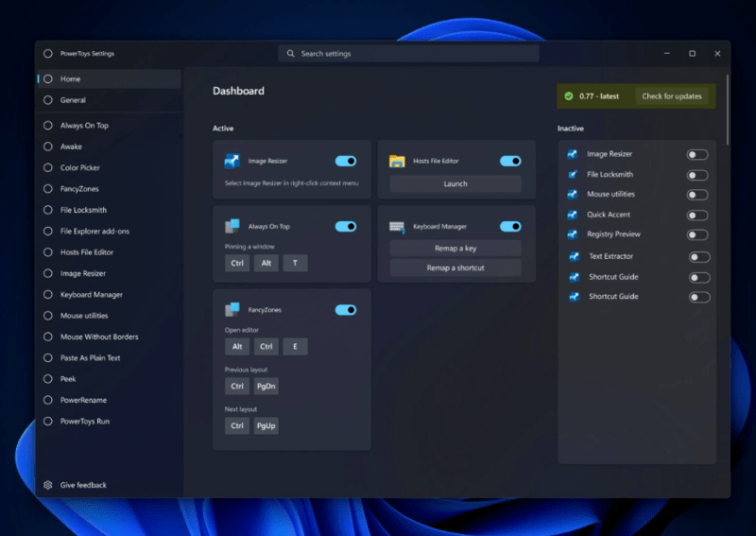Click the Remap a key button
Screen dimensions: 756x536
point(455,248)
